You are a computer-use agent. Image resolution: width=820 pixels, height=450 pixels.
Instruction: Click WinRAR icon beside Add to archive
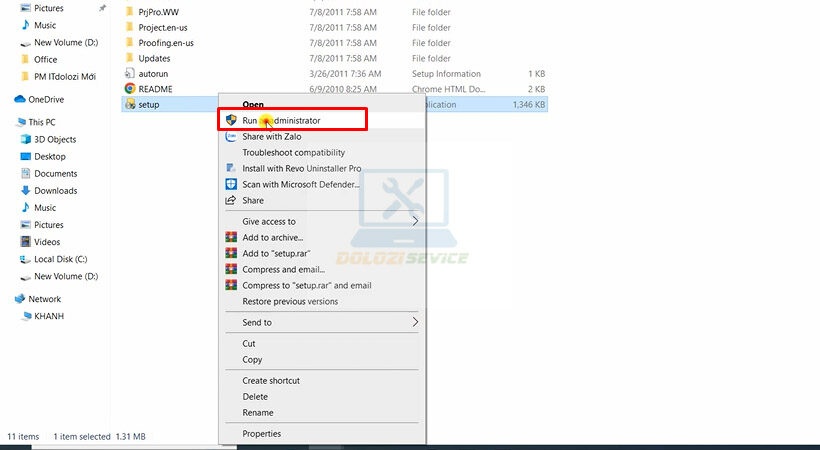pos(231,237)
